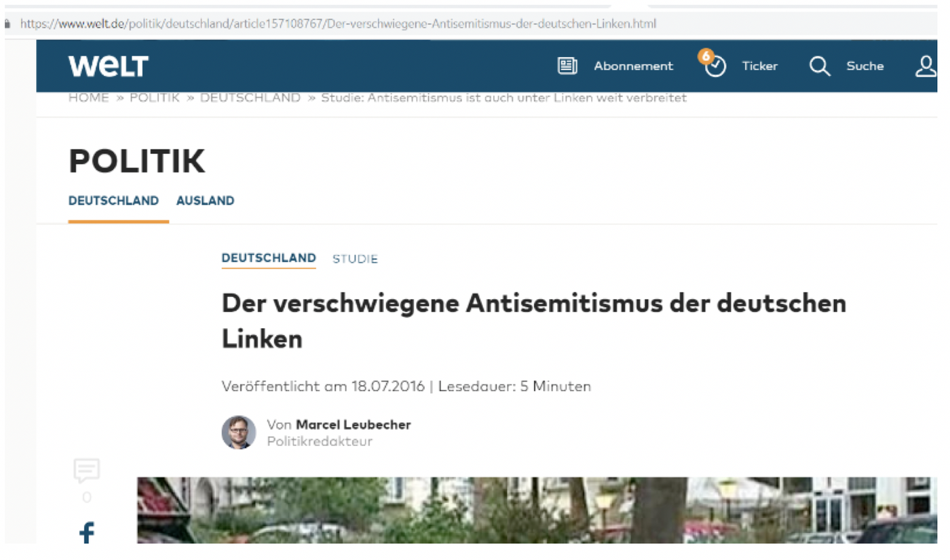This screenshot has width=950, height=560.
Task: Open the user account icon
Action: click(926, 66)
